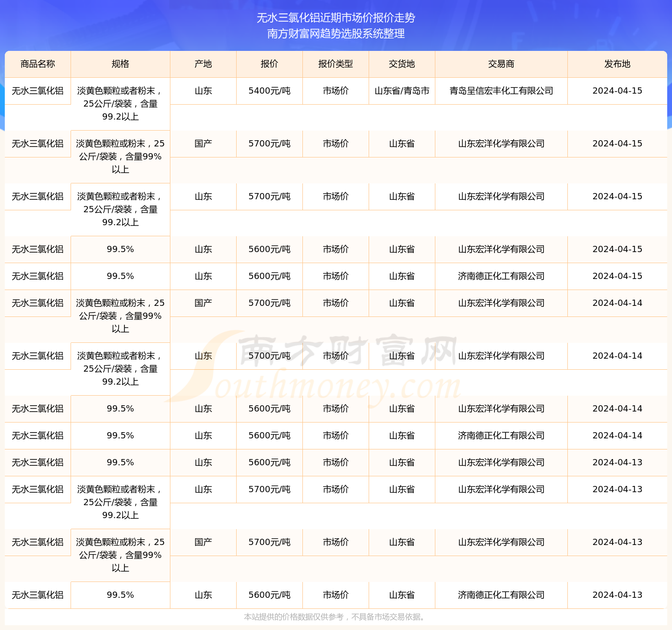Click the subtitle 南方财富网趋势选股系统整理
Viewport: 672px width, 630px height.
pos(336,34)
